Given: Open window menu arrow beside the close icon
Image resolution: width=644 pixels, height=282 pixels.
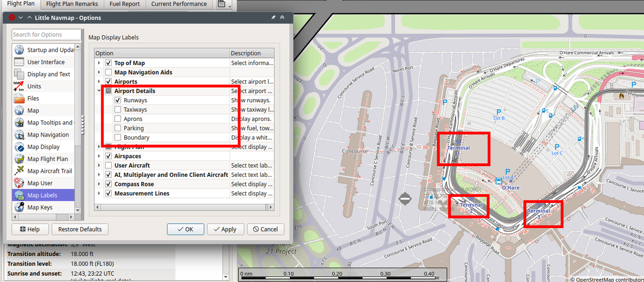Looking at the screenshot, I should click(x=21, y=17).
